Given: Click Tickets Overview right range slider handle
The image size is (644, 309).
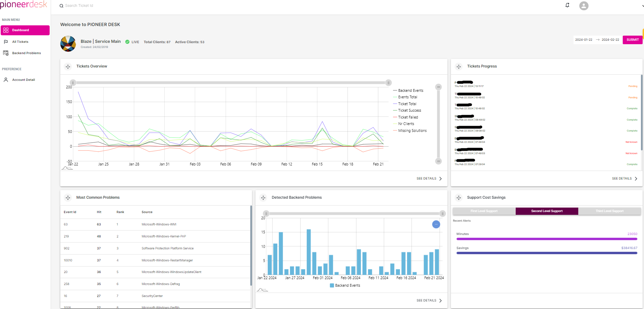Looking at the screenshot, I should 388,83.
